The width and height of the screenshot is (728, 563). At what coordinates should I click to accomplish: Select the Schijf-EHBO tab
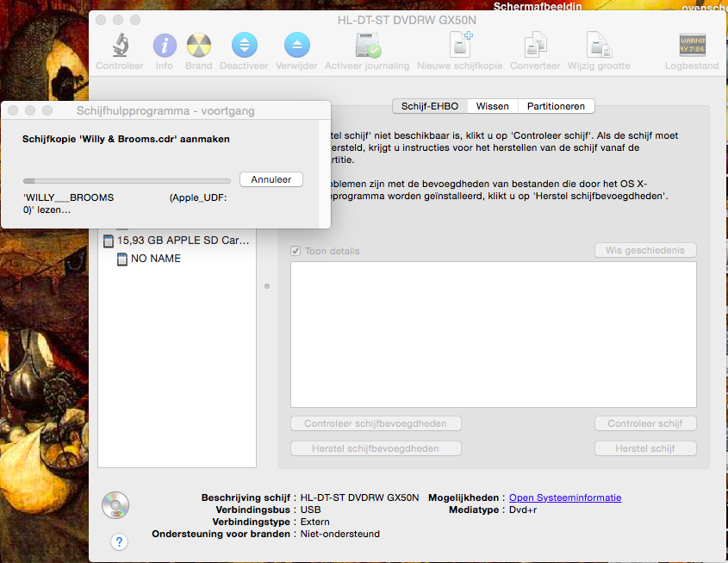point(430,106)
